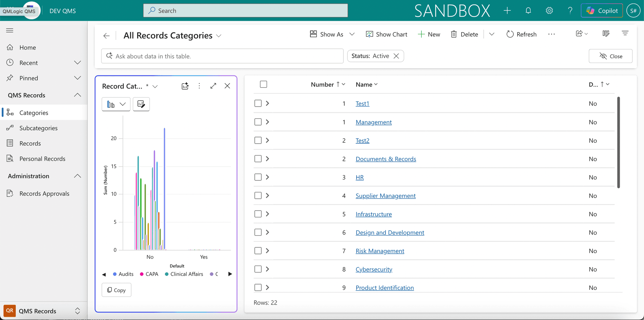
Task: Select the Infrastructure row checkbox
Action: click(258, 214)
